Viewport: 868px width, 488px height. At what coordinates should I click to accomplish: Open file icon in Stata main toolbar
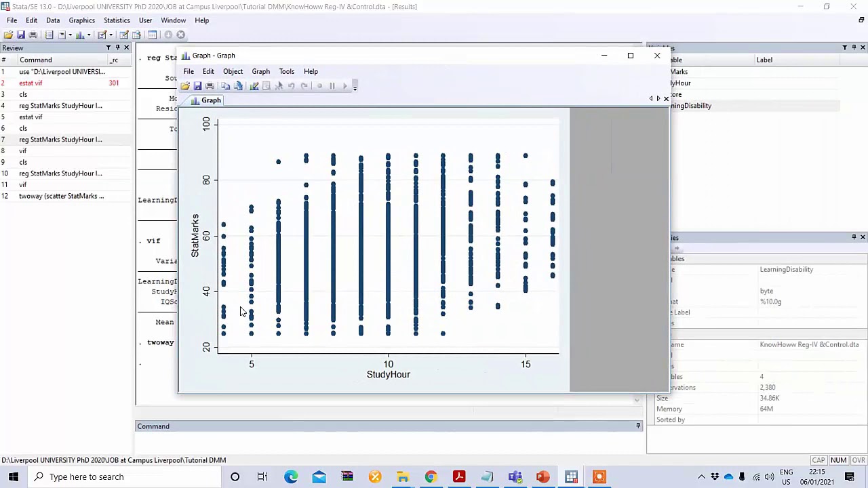tap(8, 35)
